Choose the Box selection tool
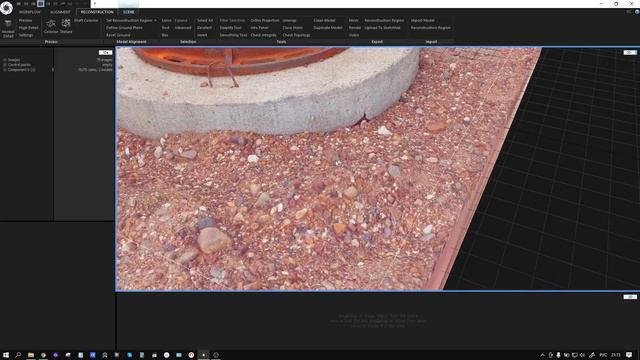The height and width of the screenshot is (360, 640). pos(165,35)
